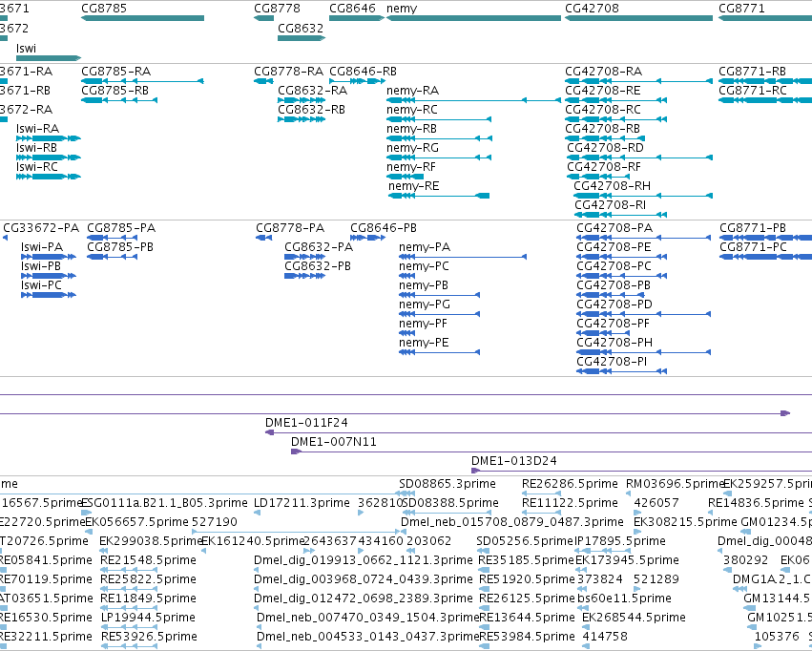
Task: Click the Iswi-RA transcript label
Action: click(x=37, y=129)
